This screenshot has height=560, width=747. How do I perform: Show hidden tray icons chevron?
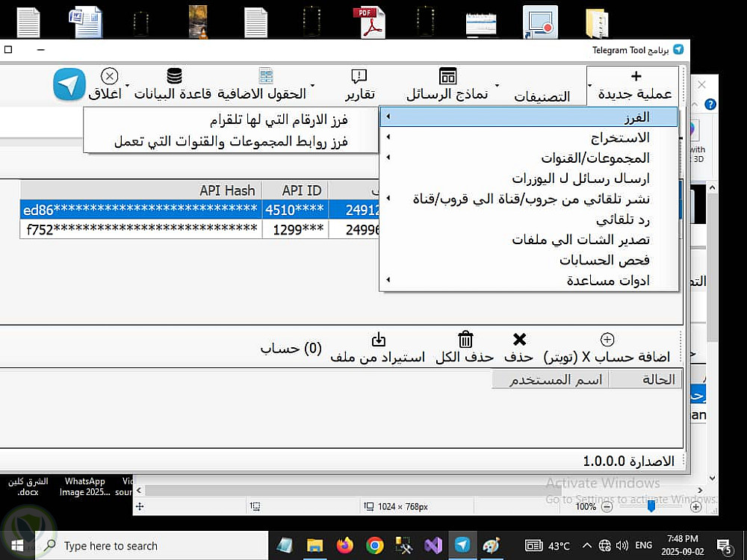point(587,546)
